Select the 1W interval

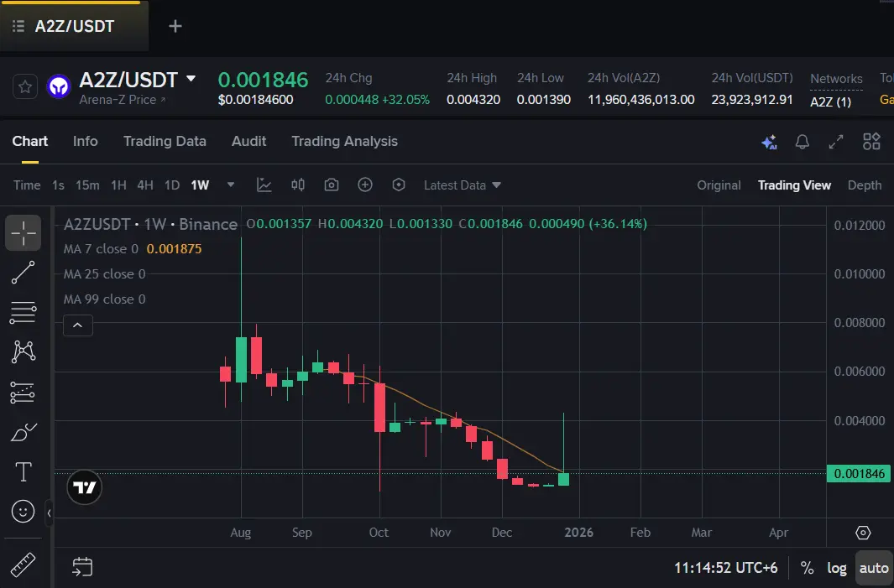200,185
